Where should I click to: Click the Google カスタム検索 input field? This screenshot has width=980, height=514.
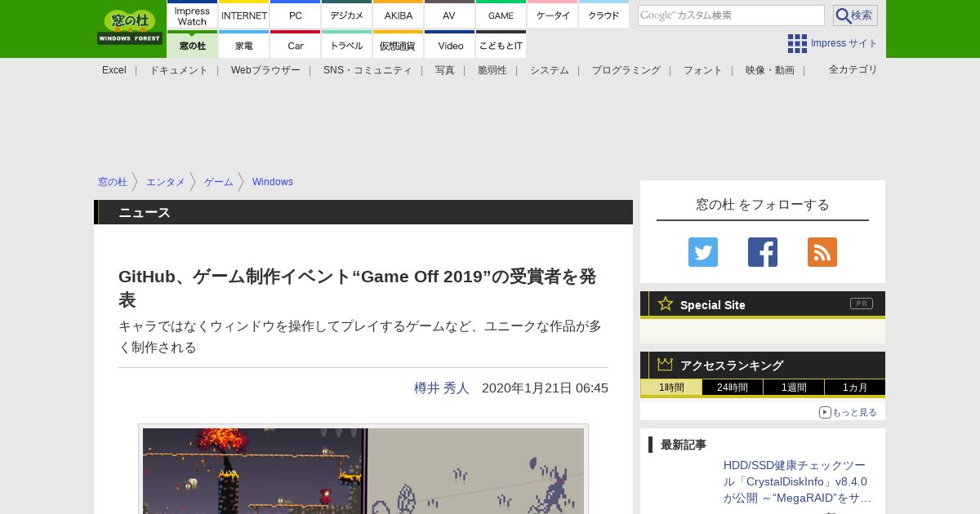click(731, 16)
